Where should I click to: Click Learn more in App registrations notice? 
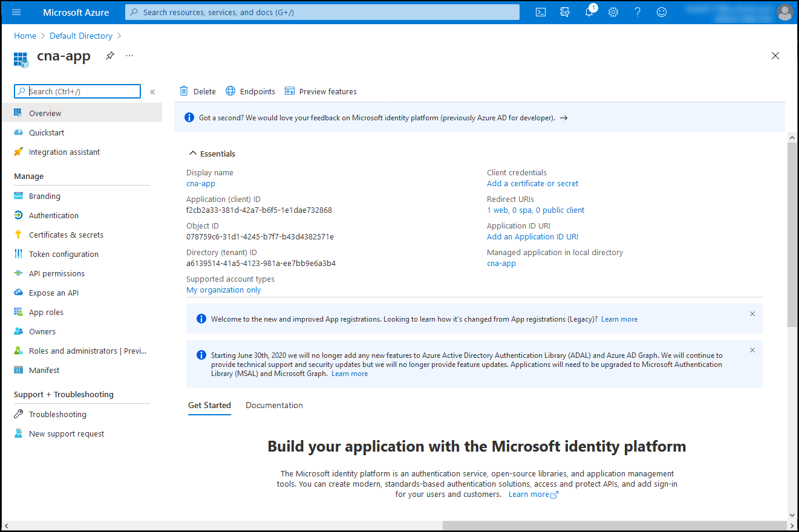tap(619, 319)
